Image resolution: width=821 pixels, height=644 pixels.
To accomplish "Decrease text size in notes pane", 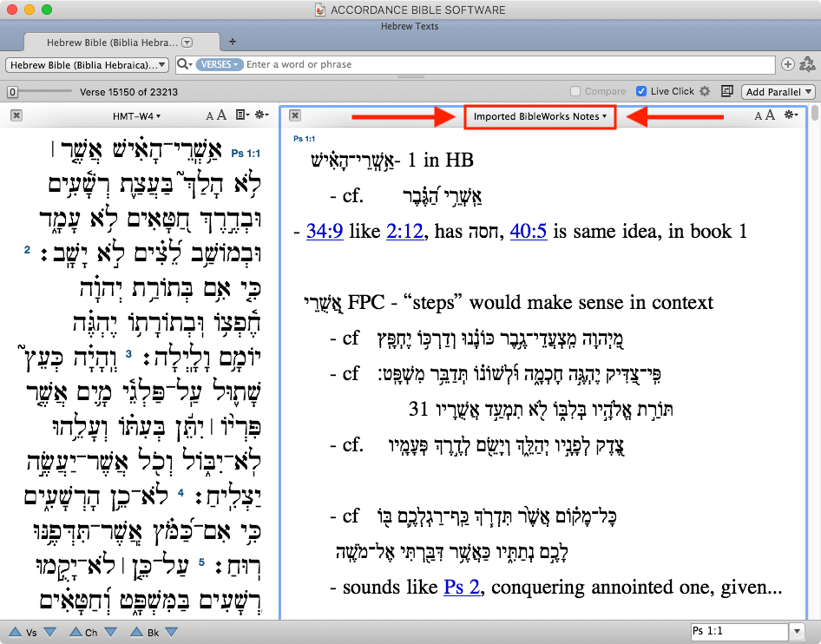I will coord(758,116).
